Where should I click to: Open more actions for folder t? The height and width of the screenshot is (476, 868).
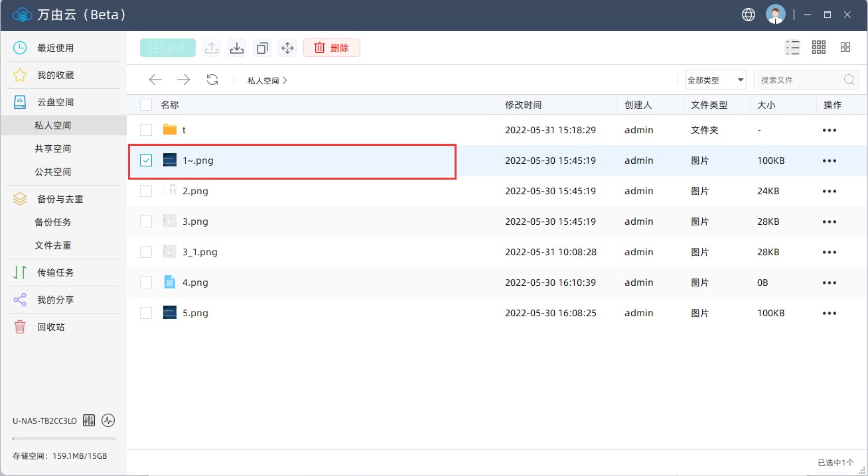829,130
